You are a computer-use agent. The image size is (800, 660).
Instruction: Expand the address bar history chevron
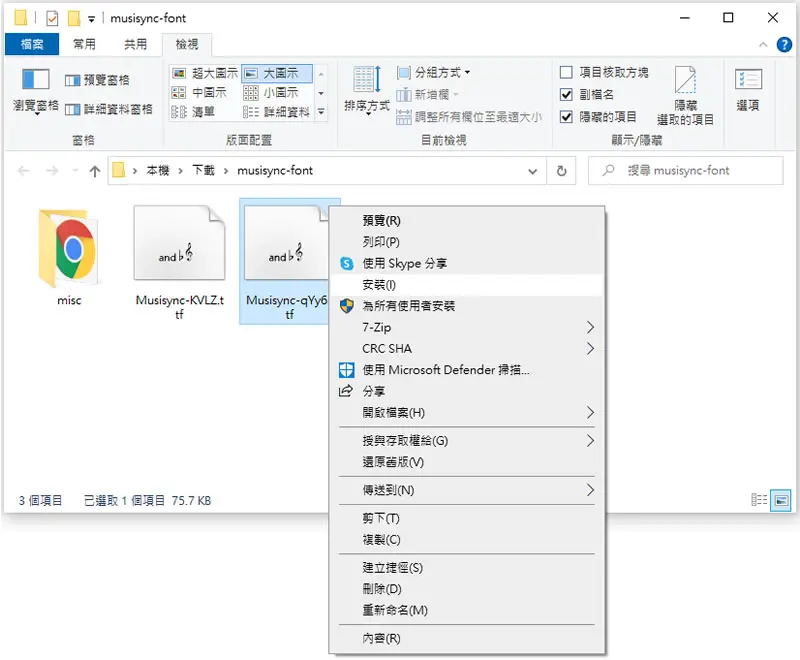(532, 171)
